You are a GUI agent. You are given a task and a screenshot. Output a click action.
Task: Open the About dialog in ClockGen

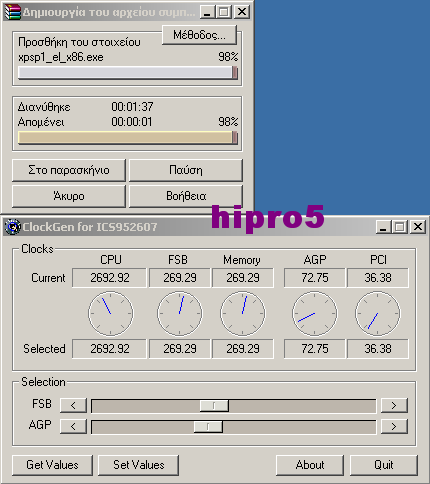(310, 465)
